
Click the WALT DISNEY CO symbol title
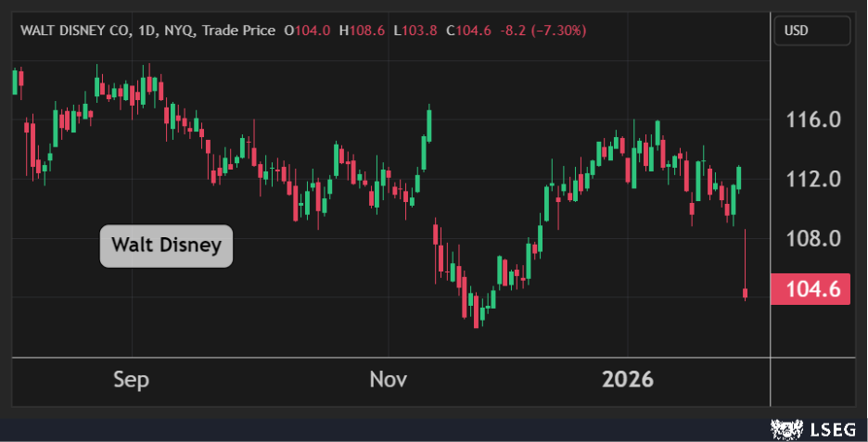[73, 31]
